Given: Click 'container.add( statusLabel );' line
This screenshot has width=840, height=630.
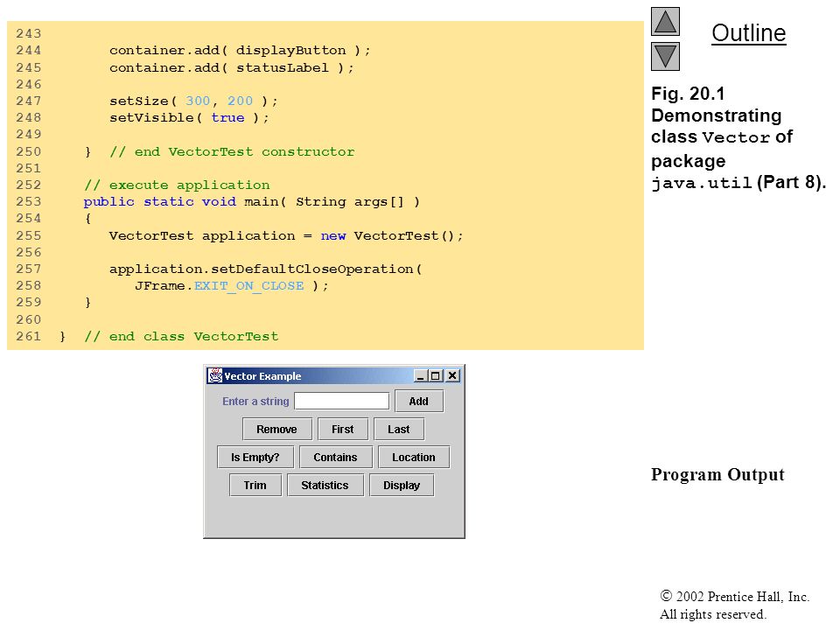Looking at the screenshot, I should (x=231, y=68).
